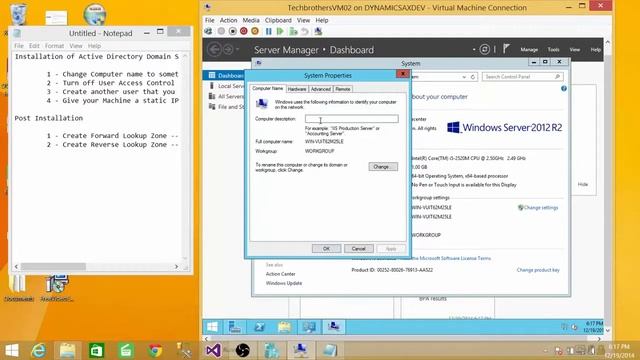Click the Notepad scrollbar left arrow
The image size is (640, 360).
pos(16,267)
